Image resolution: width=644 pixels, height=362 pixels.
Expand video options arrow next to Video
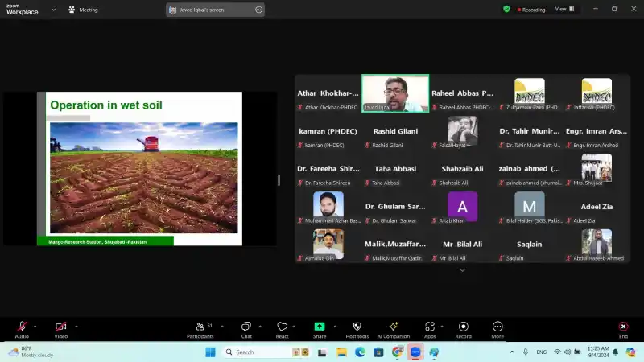pos(76,326)
